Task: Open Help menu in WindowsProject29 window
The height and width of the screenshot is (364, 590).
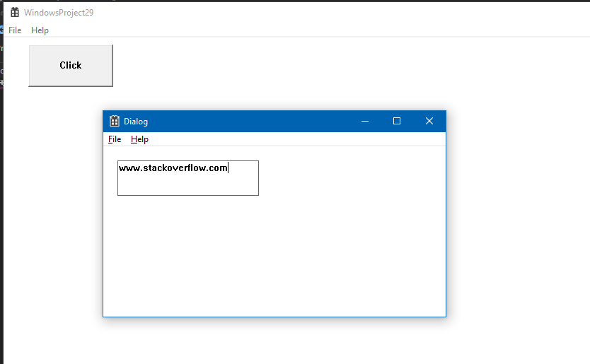Action: [x=40, y=30]
